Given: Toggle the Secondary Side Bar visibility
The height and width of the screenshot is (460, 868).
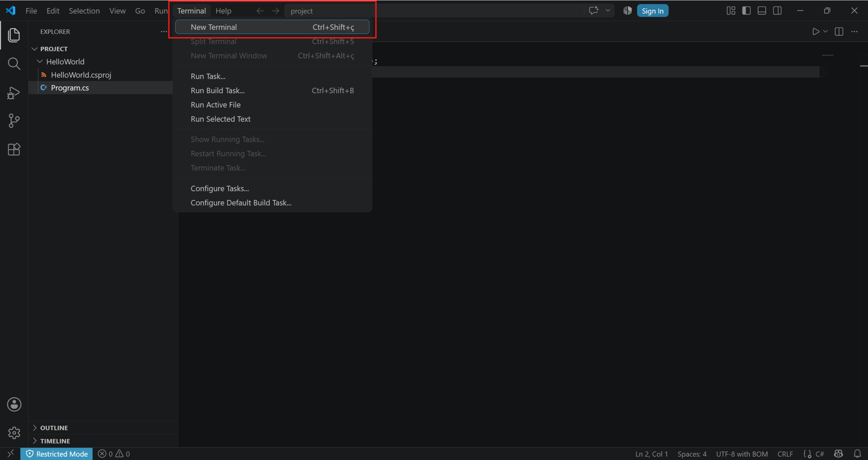Looking at the screenshot, I should 777,11.
